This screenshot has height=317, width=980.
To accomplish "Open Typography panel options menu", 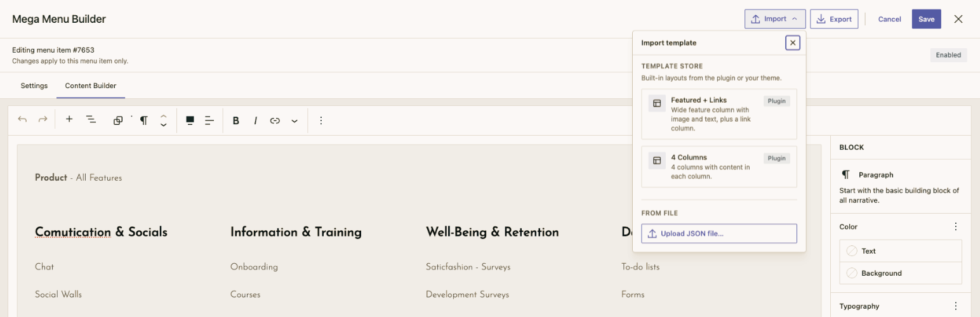I will [x=956, y=306].
